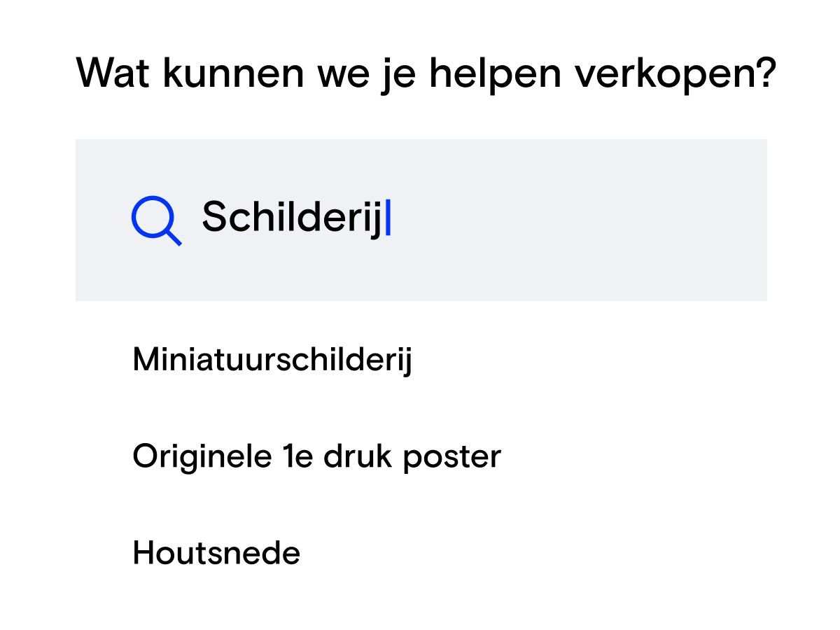This screenshot has width=840, height=630.
Task: Pick the Houtsnede suggestion
Action: [216, 553]
